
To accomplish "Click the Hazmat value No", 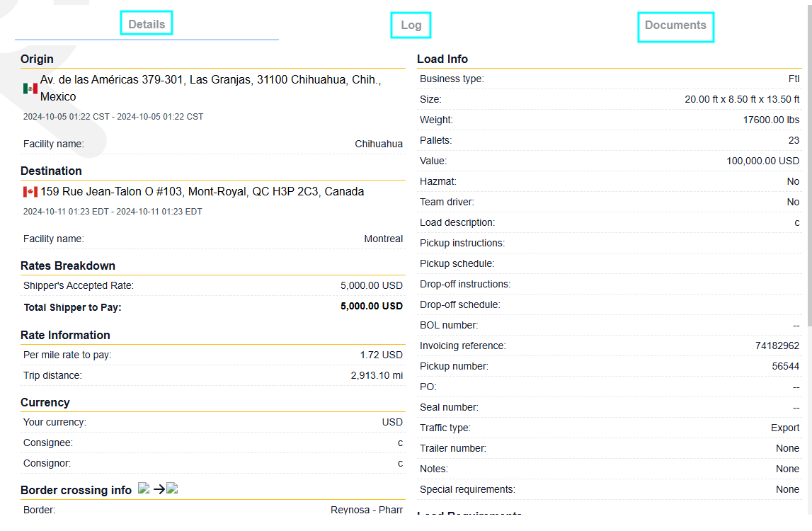I will [793, 181].
